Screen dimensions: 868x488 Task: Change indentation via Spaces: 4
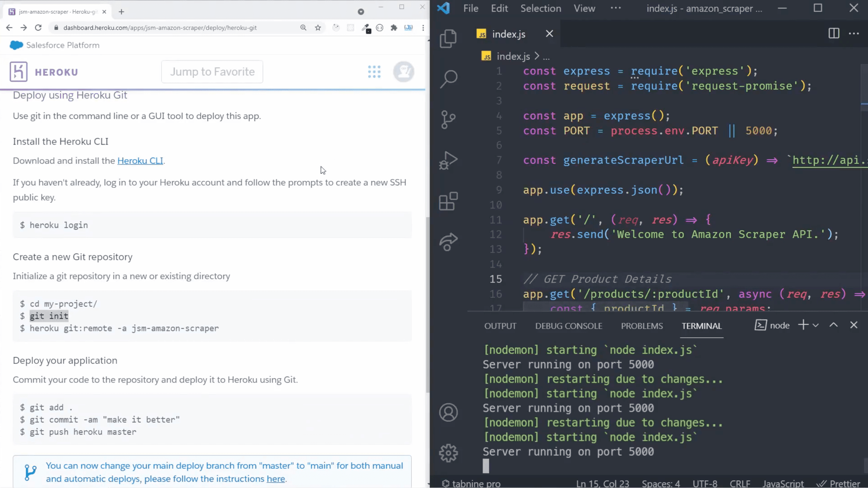[661, 483]
